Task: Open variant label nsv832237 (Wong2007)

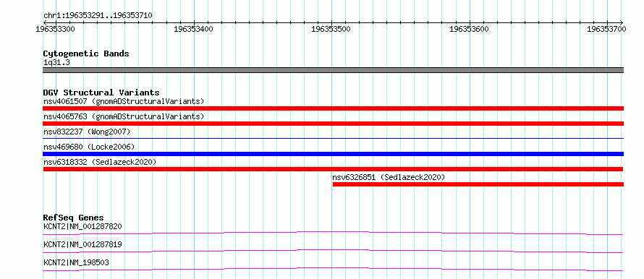Action: [x=87, y=132]
